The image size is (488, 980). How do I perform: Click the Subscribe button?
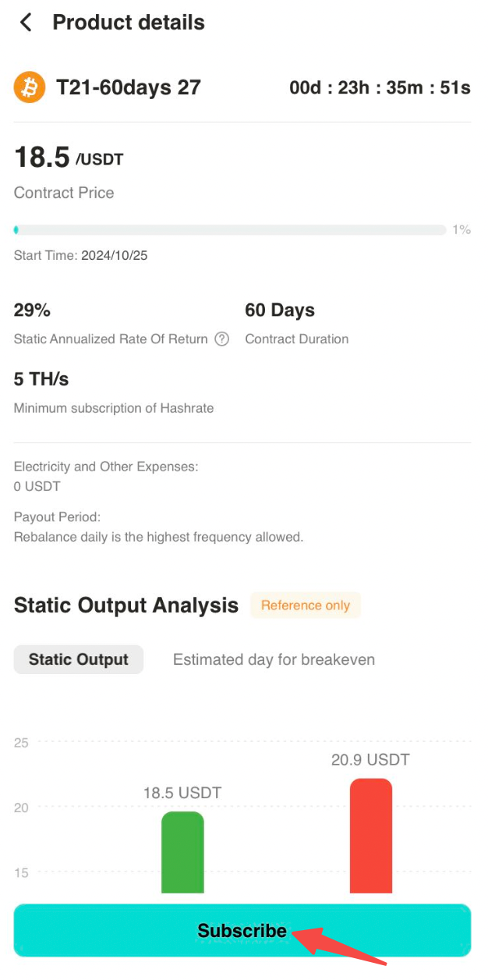[242, 930]
